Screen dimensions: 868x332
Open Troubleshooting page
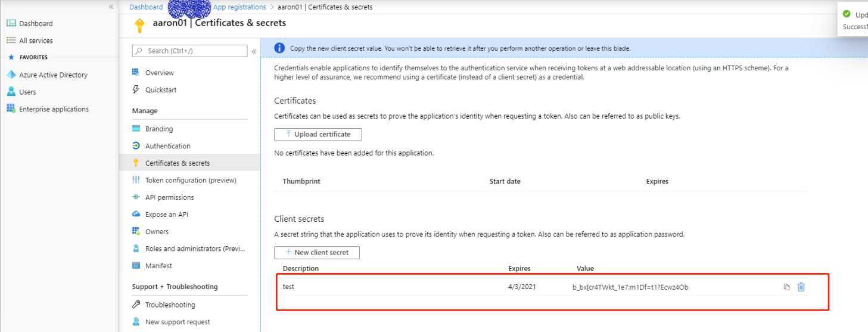click(x=170, y=305)
